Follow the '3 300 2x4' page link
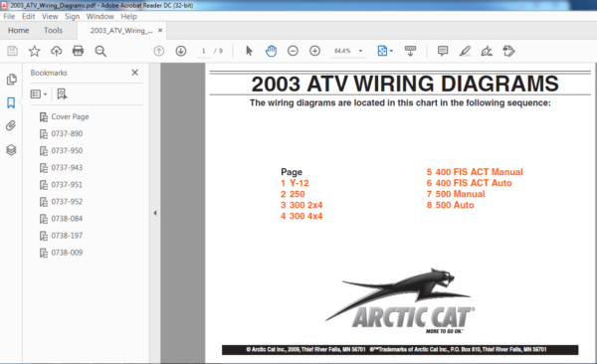 [301, 205]
